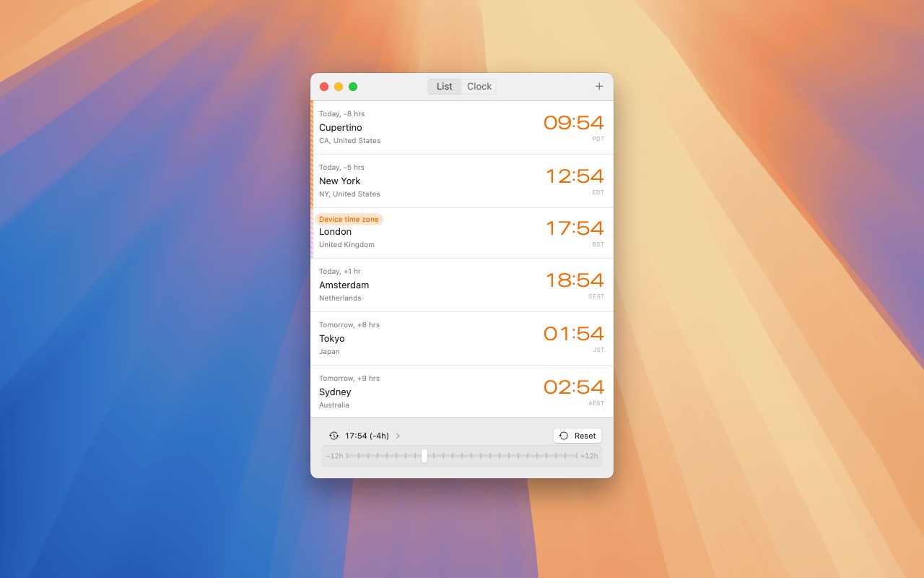Set the slider to the -12h end
The width and height of the screenshot is (924, 578).
click(334, 456)
